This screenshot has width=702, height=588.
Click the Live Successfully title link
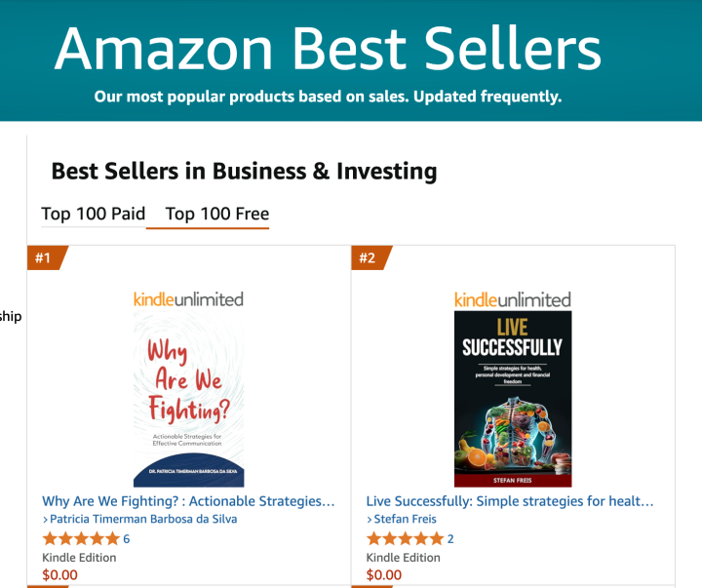coord(510,501)
